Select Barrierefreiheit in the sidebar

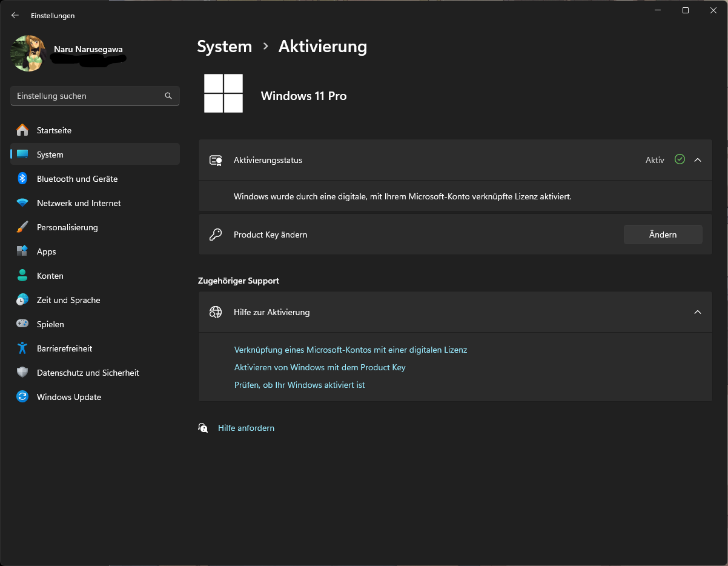pyautogui.click(x=64, y=348)
